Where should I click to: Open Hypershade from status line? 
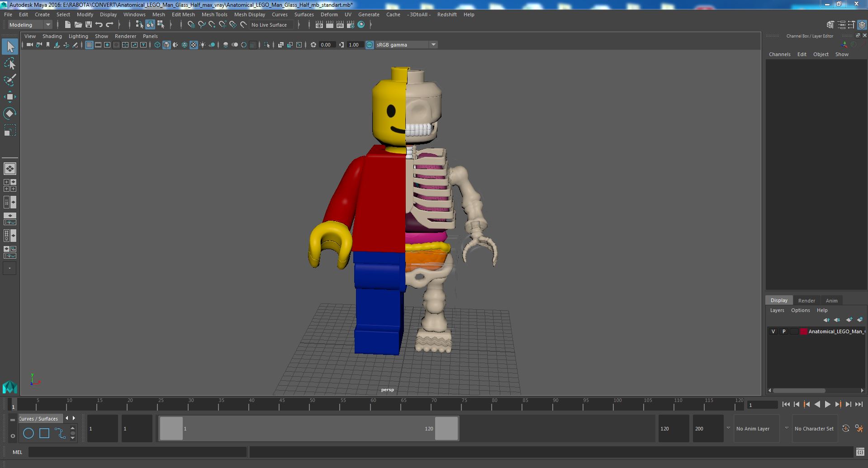pos(361,25)
